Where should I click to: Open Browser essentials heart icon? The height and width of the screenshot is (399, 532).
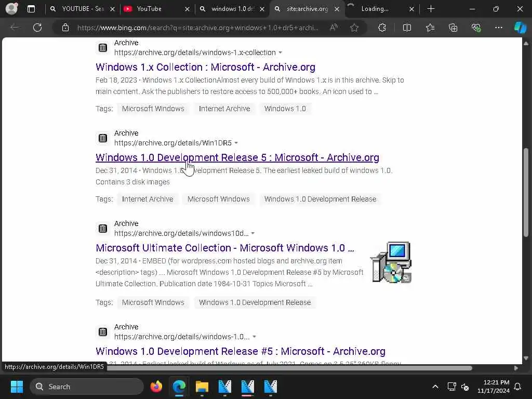[476, 28]
